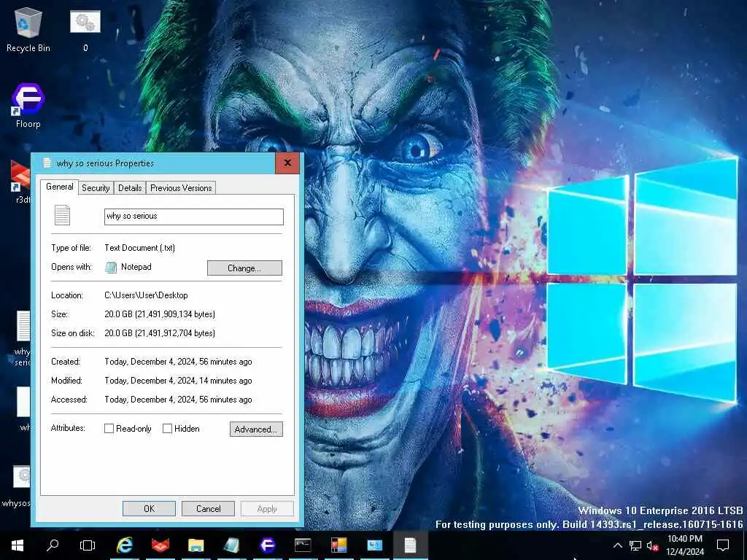Open Floorp from the taskbar
The image size is (747, 560).
click(x=267, y=545)
